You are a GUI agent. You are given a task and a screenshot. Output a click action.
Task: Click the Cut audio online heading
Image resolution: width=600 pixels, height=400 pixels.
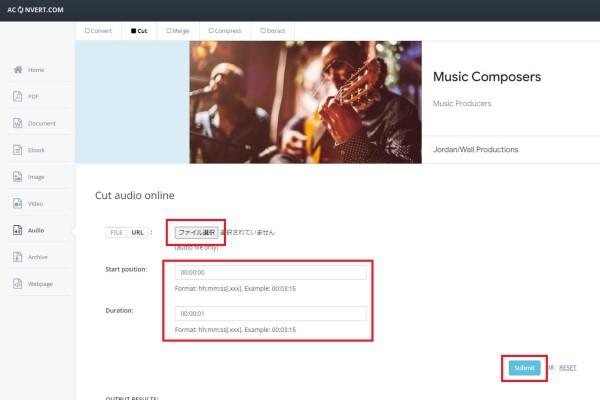click(x=135, y=196)
